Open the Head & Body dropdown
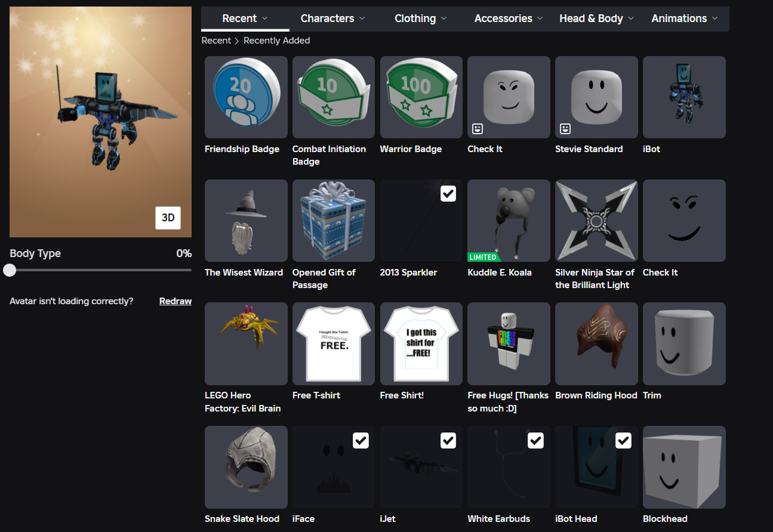This screenshot has width=773, height=532. (597, 18)
